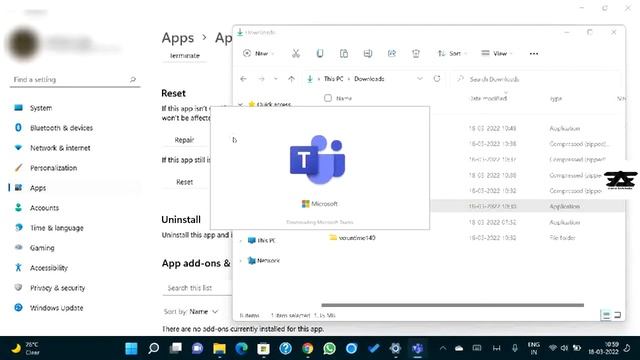The height and width of the screenshot is (360, 640).
Task: Click the search icon in Find a setting box
Action: [133, 80]
